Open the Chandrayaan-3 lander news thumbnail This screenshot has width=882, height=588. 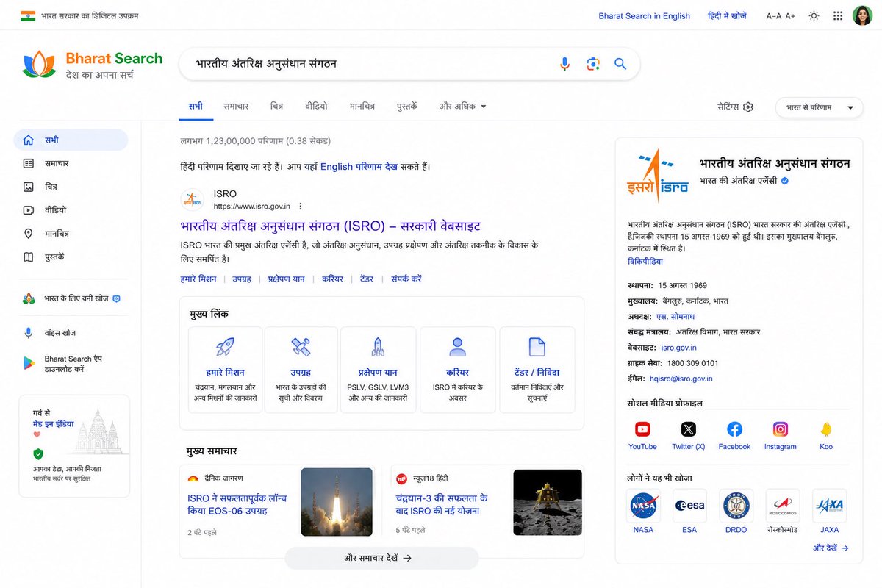pyautogui.click(x=547, y=502)
